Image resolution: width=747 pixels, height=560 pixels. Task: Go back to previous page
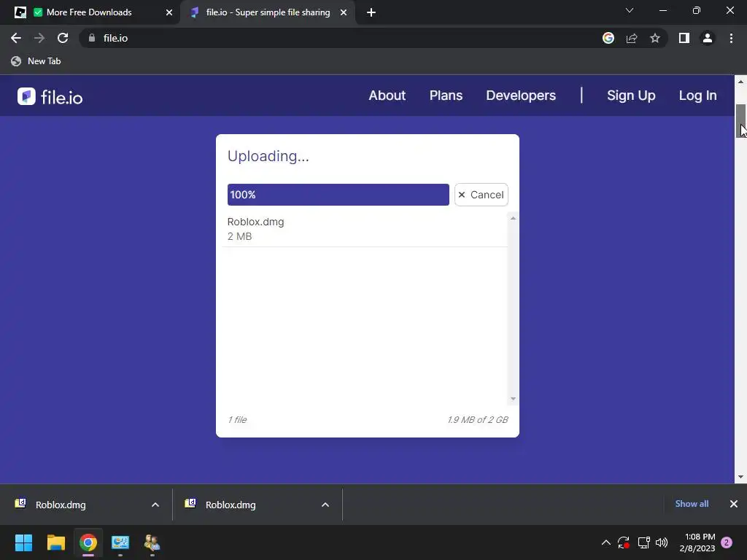16,38
